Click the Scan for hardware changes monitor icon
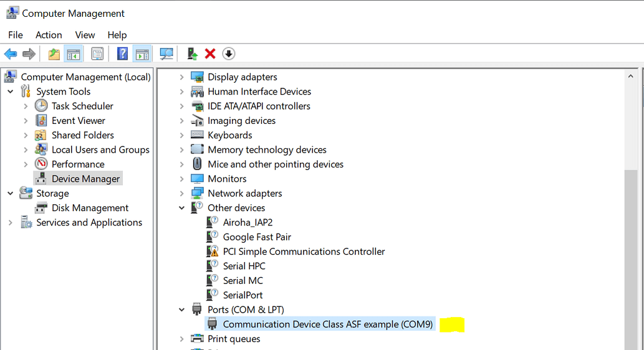 166,54
